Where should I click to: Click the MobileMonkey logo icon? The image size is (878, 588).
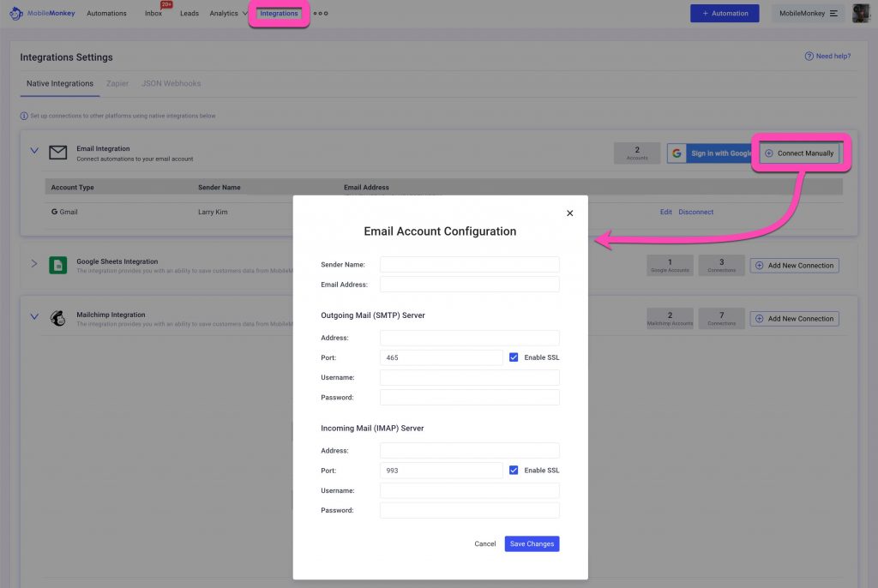click(x=16, y=14)
